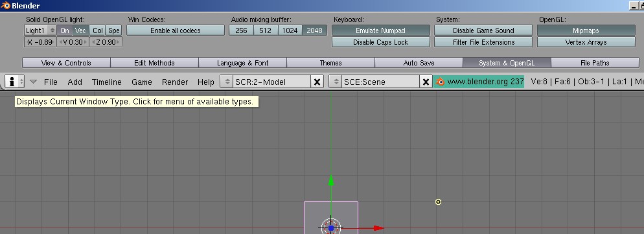Open the Help menu
Screen dimensions: 644x234
pos(206,82)
